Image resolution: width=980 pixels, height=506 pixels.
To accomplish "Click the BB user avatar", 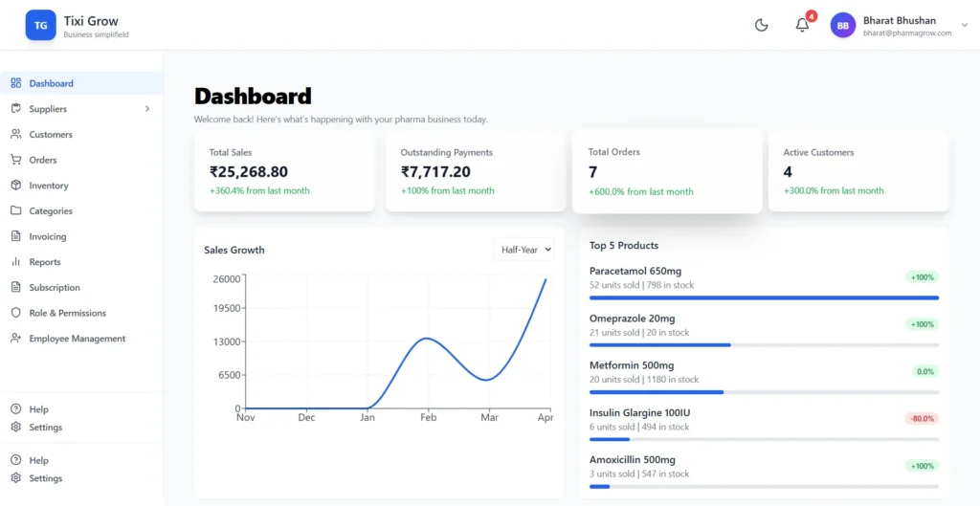I will pos(842,26).
